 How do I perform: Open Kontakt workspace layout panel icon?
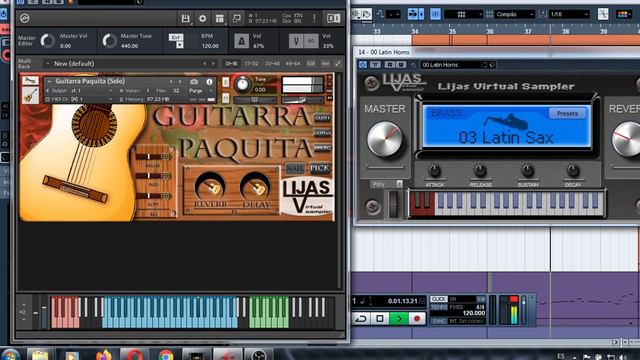(220, 18)
